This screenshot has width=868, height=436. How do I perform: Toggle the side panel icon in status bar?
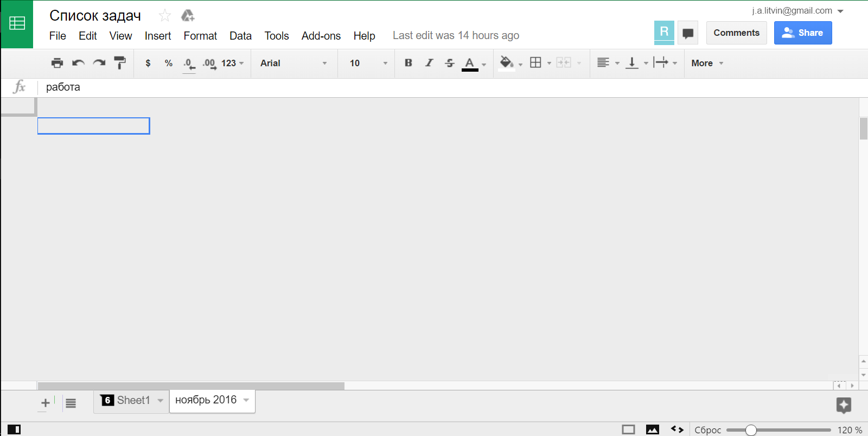click(14, 429)
